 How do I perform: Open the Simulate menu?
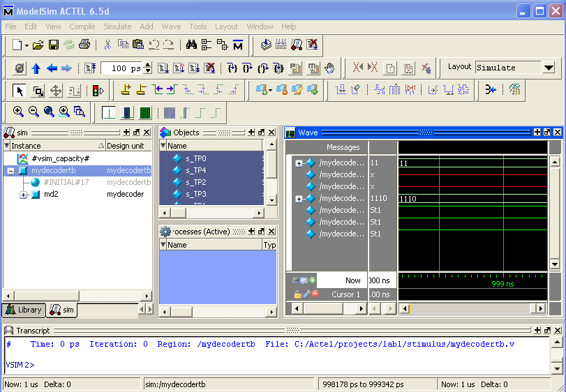click(117, 27)
